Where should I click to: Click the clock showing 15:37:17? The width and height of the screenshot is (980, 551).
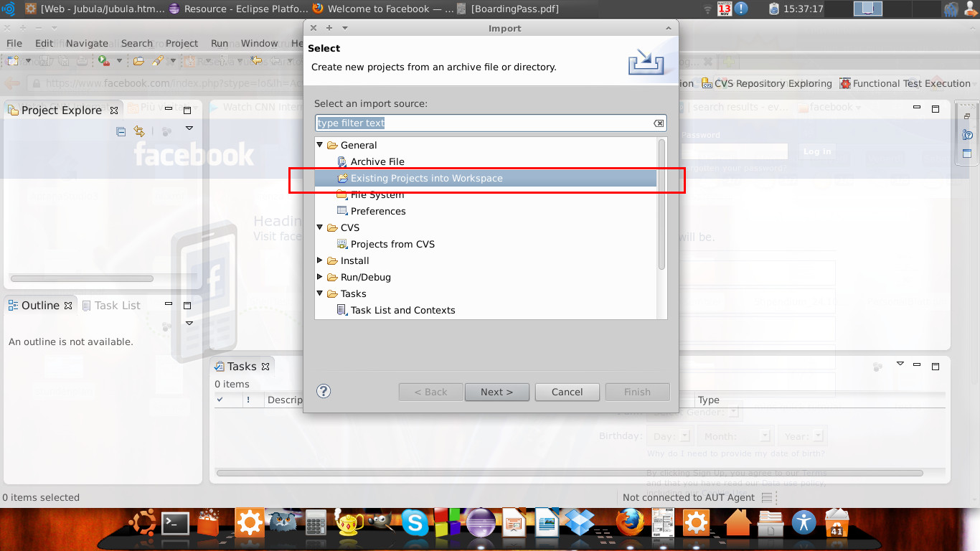point(804,9)
